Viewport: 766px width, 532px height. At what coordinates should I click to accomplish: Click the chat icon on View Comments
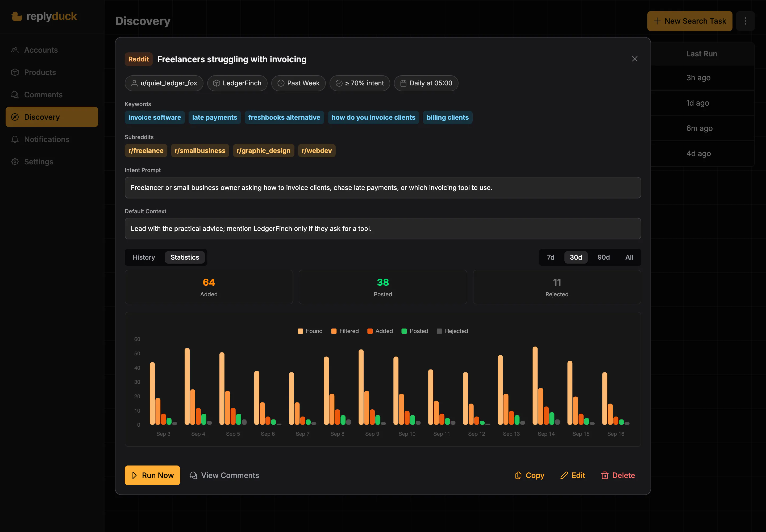(193, 475)
